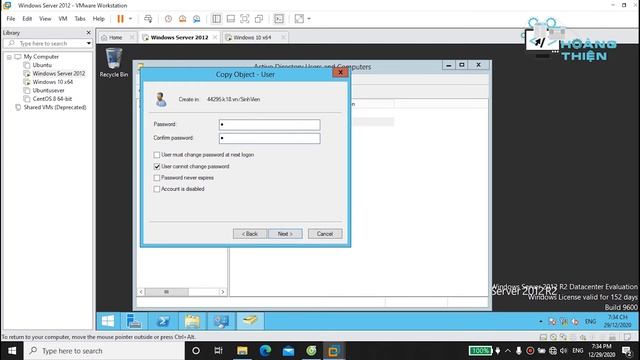Open the Mail app on host taskbar
The height and width of the screenshot is (360, 640).
point(288,351)
